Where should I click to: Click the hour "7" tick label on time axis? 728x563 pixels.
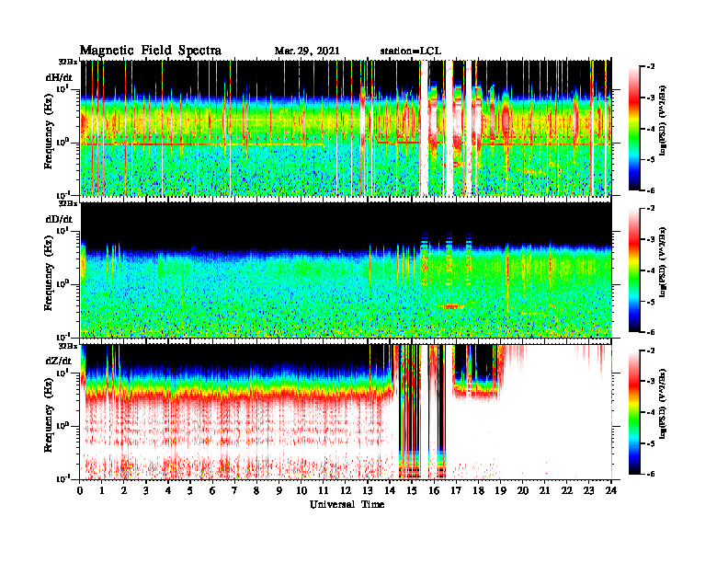point(235,491)
